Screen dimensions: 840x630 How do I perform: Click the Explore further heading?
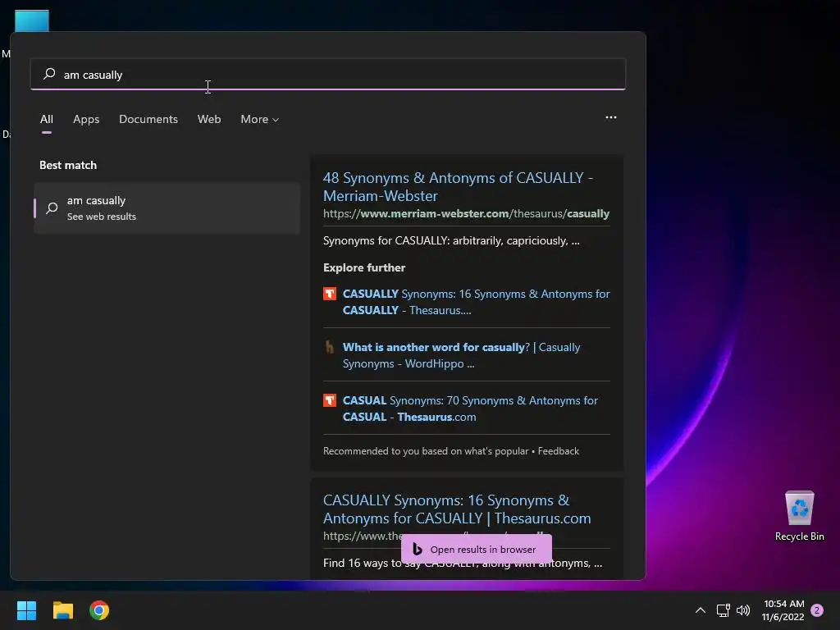point(364,267)
